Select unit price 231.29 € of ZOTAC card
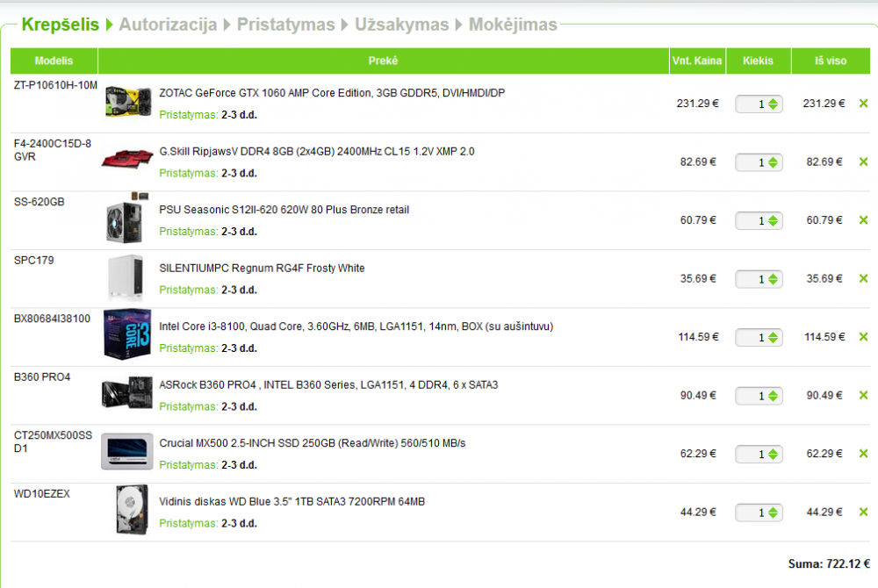The image size is (878, 588). pyautogui.click(x=697, y=104)
